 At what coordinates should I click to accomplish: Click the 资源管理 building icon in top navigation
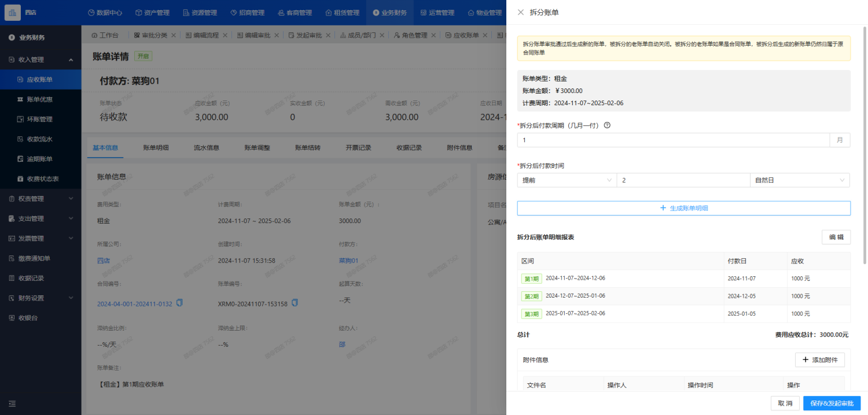point(185,13)
